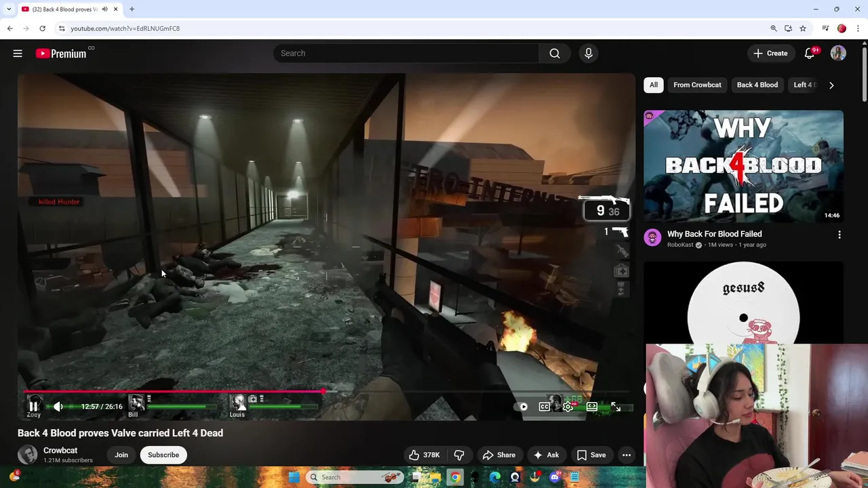Toggle closed captions with the CC button
Screen dimensions: 868x488
click(544, 407)
